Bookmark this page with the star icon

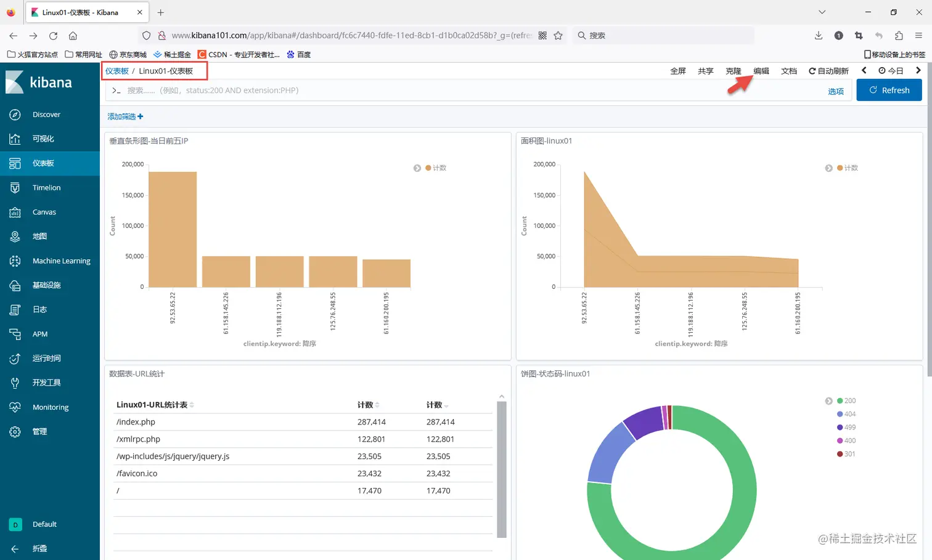(x=558, y=36)
